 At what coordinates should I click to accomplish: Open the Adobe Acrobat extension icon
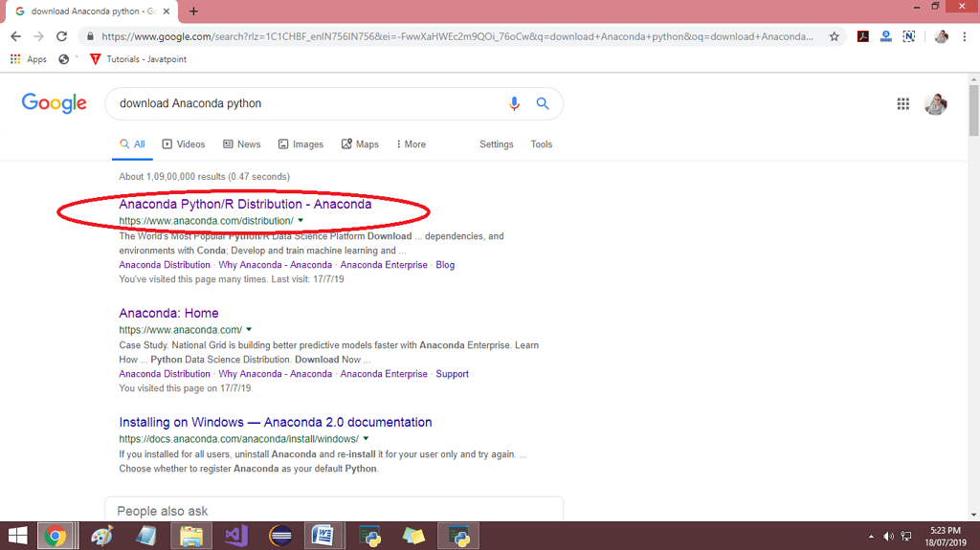(863, 37)
